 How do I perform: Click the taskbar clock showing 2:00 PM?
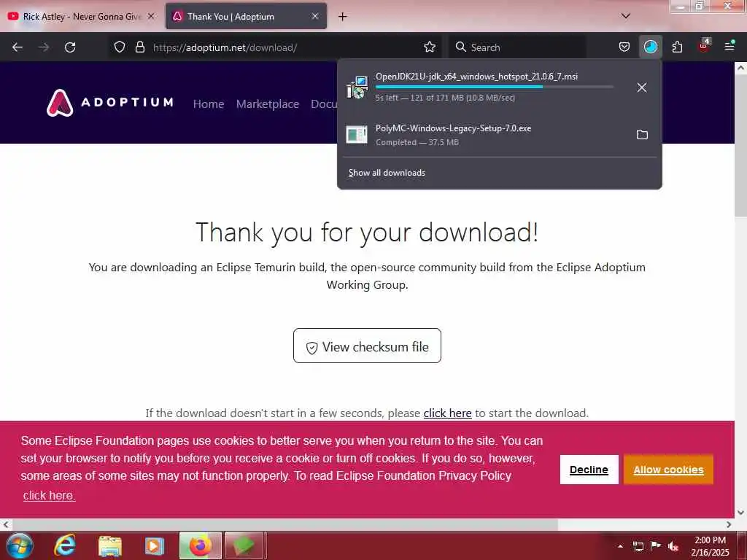[x=710, y=545]
